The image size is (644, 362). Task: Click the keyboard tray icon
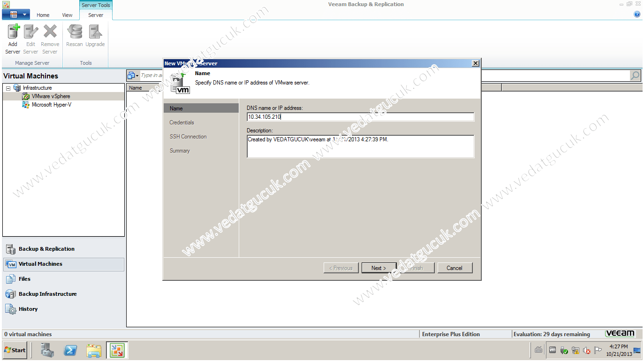(x=538, y=350)
